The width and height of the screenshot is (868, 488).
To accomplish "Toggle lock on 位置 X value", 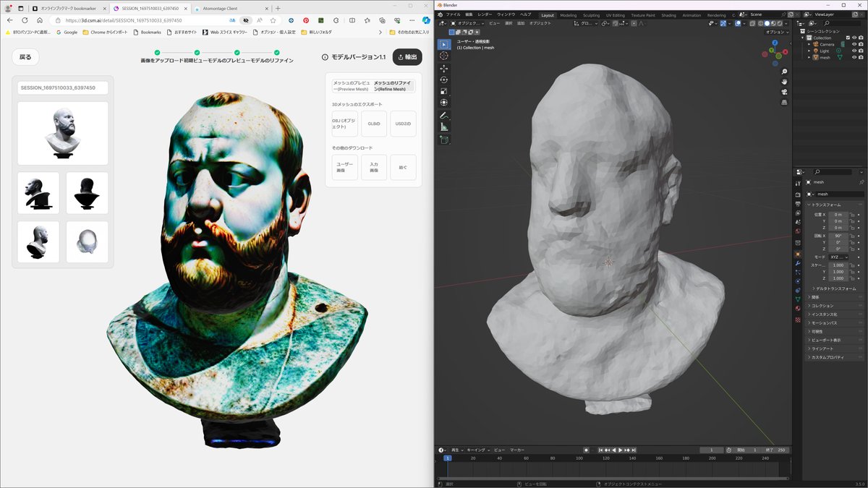I will (x=853, y=215).
